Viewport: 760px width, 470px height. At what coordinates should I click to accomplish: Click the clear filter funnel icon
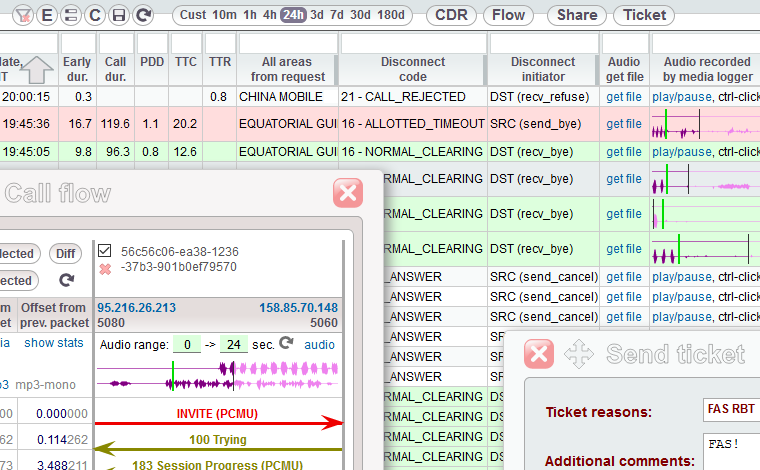[x=22, y=16]
